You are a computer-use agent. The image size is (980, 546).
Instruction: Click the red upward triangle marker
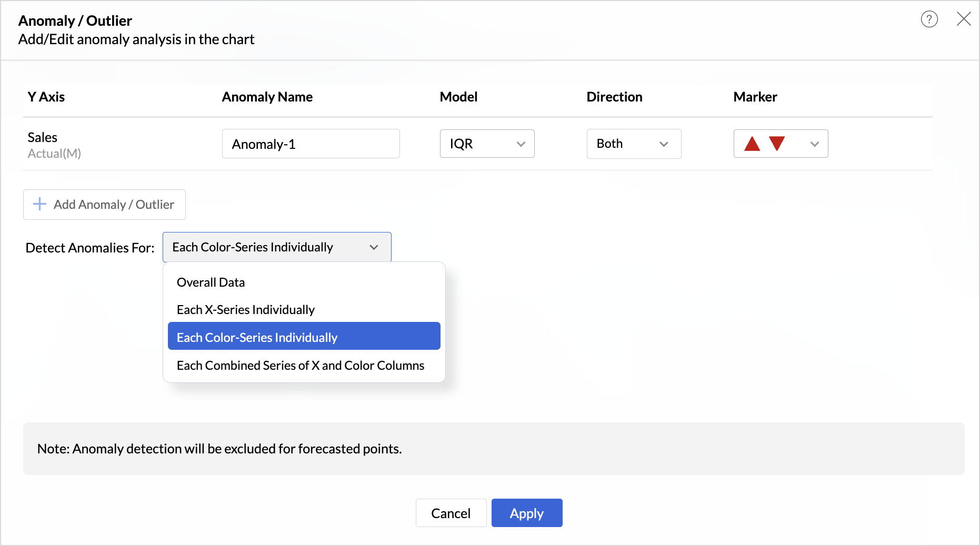click(x=752, y=144)
